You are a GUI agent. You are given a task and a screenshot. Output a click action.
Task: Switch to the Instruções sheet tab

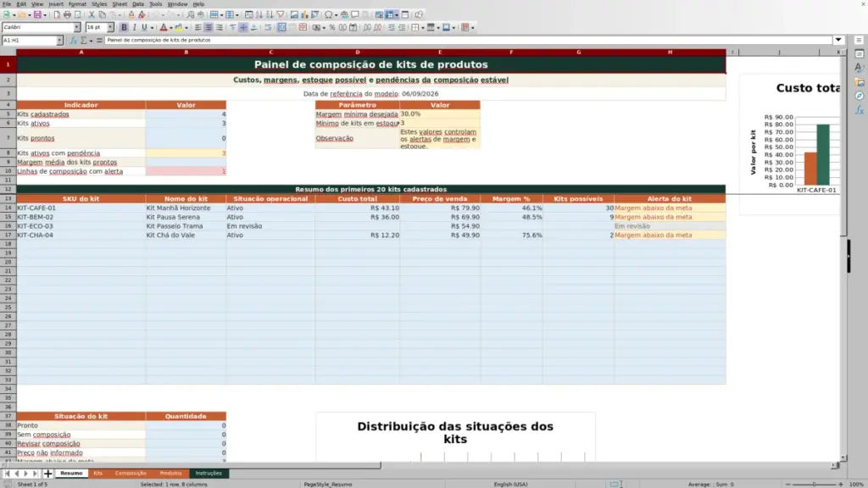[209, 474]
